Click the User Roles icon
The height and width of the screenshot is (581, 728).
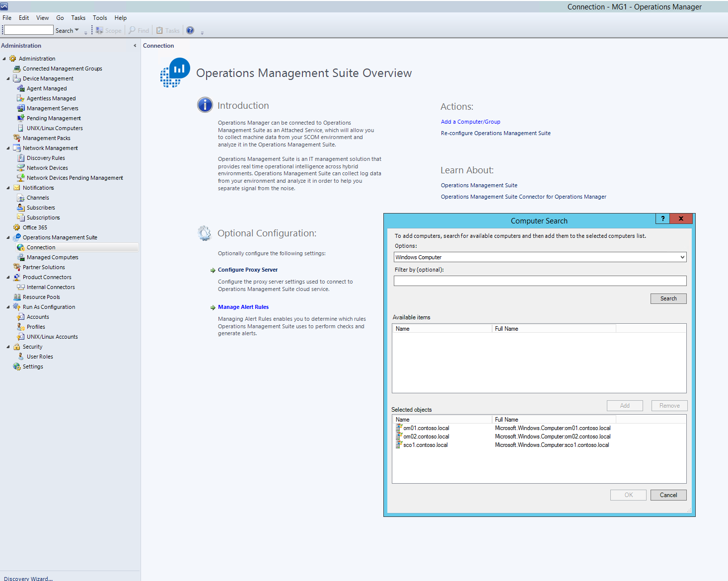(x=21, y=357)
